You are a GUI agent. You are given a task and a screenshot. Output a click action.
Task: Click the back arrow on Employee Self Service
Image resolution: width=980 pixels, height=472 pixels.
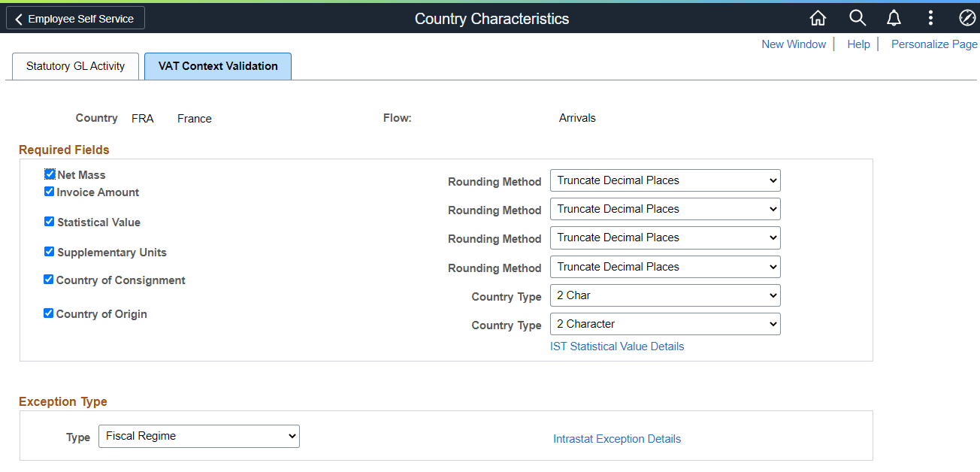pos(19,18)
